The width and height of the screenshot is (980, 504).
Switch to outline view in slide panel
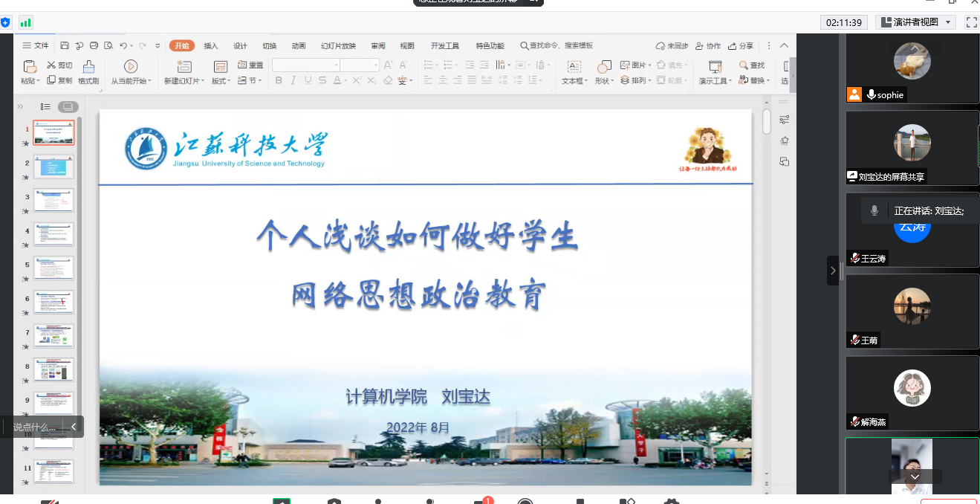coord(45,107)
